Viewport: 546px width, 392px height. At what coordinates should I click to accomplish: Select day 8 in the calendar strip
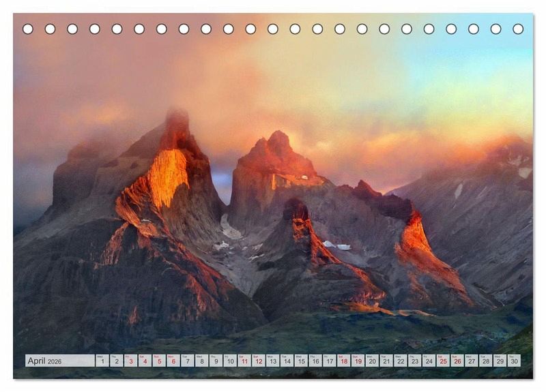[x=202, y=361]
